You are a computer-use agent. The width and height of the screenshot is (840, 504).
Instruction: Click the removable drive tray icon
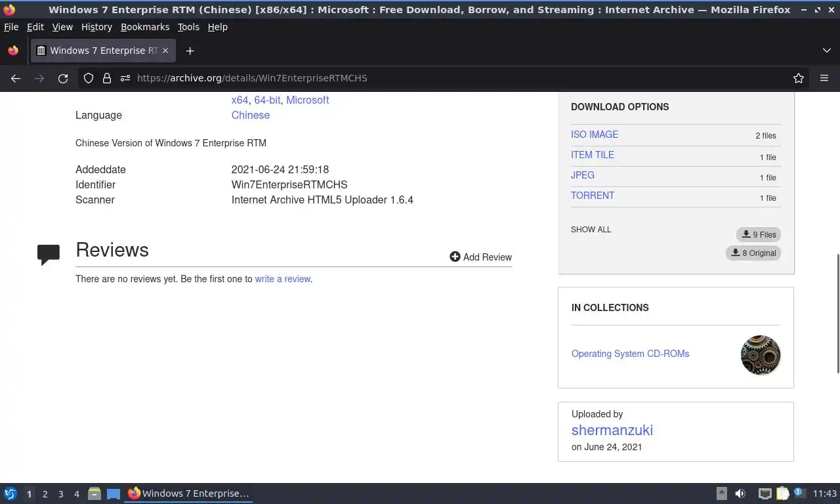(x=721, y=493)
